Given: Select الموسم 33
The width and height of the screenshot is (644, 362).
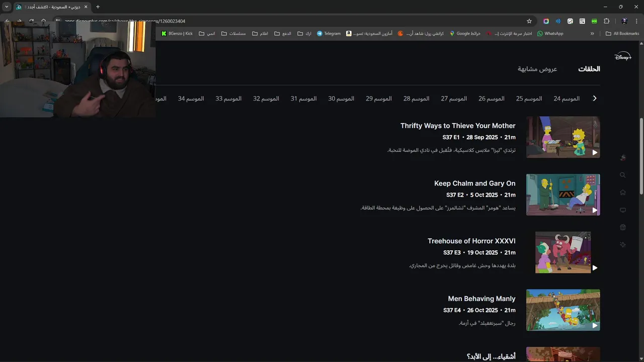Looking at the screenshot, I should [228, 99].
